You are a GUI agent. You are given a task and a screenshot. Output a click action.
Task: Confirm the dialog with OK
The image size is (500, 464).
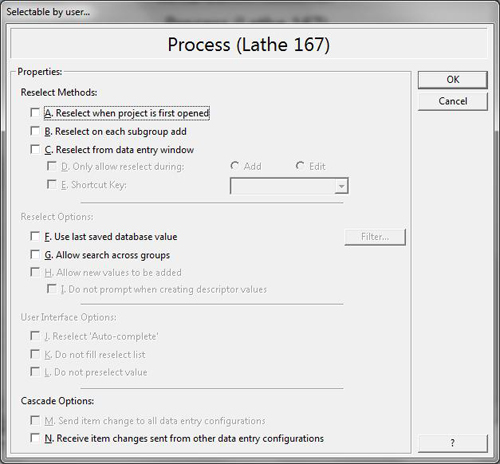(x=453, y=80)
